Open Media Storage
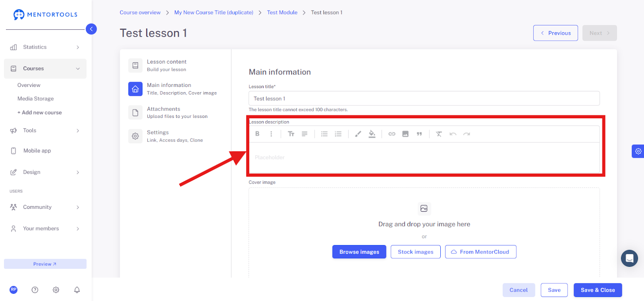This screenshot has width=644, height=301. pyautogui.click(x=35, y=99)
